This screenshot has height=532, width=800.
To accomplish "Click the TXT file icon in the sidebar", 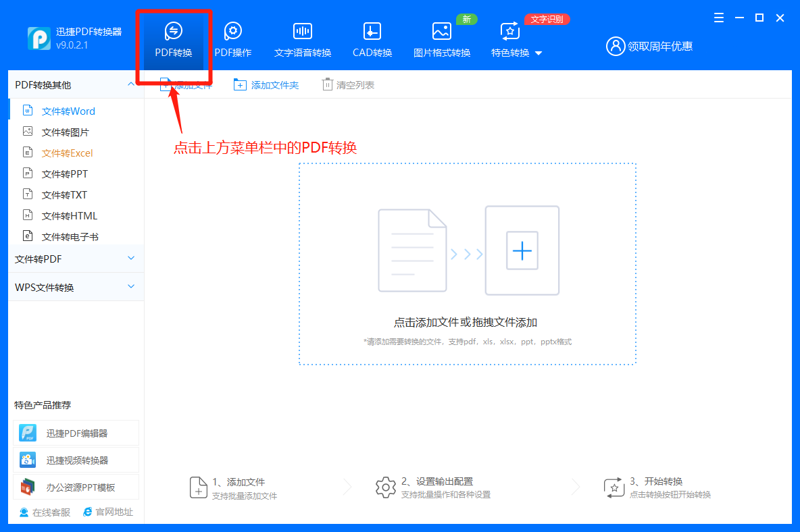I will coord(28,194).
